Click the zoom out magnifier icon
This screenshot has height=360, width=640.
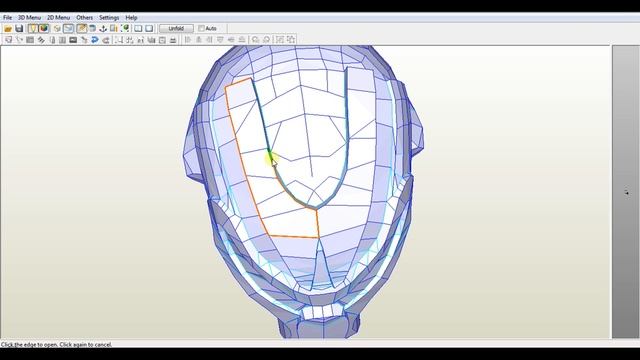[x=267, y=40]
